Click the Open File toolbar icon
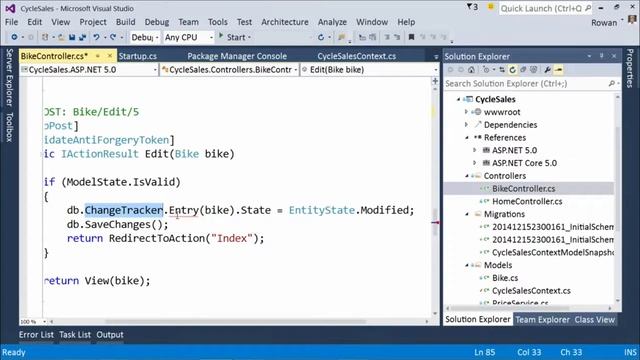640x360 pixels. (x=61, y=37)
